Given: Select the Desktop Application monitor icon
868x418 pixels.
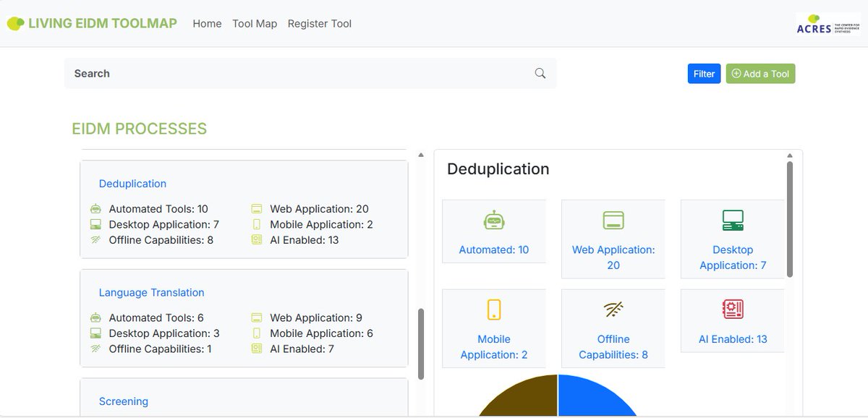Looking at the screenshot, I should click(732, 220).
